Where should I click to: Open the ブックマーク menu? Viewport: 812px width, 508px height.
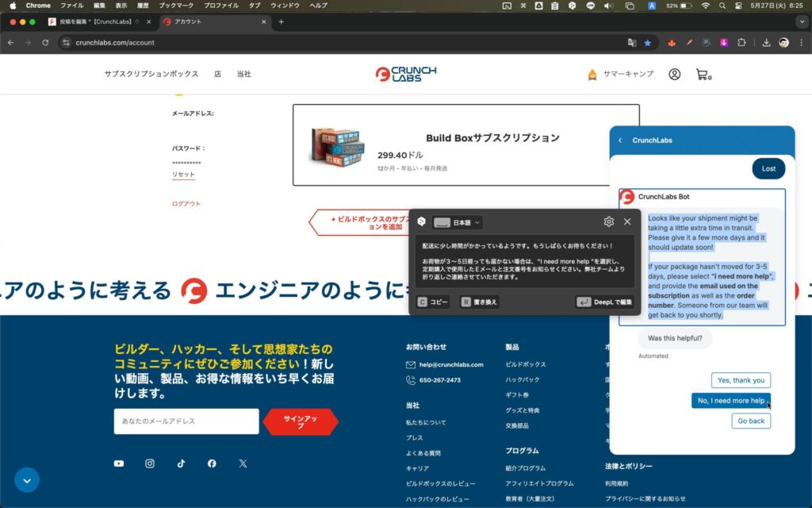(176, 6)
